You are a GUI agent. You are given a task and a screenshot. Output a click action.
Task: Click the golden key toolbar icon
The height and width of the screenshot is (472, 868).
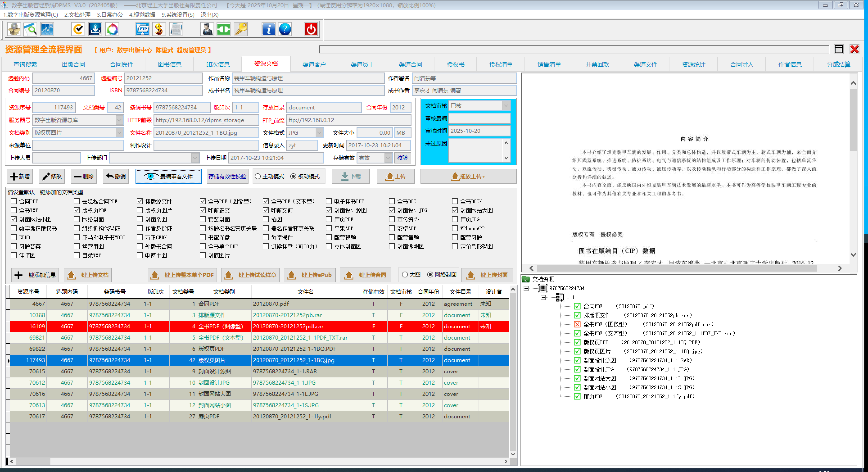pos(241,29)
